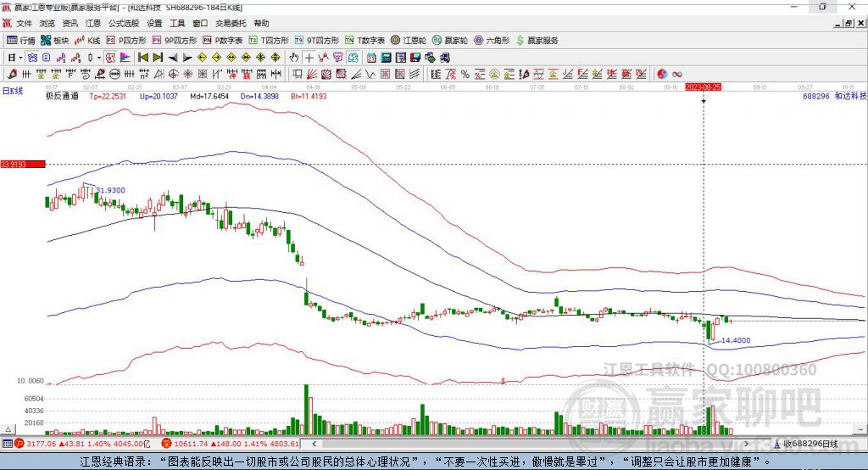Open the 9T四方形 tool
This screenshot has height=470, width=868.
(317, 41)
